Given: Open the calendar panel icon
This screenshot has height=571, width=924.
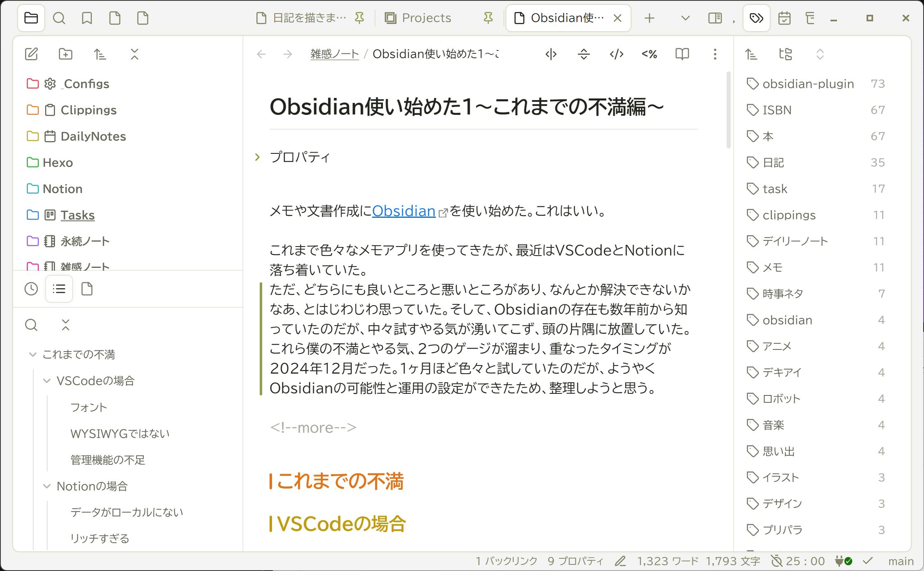Looking at the screenshot, I should tap(784, 18).
